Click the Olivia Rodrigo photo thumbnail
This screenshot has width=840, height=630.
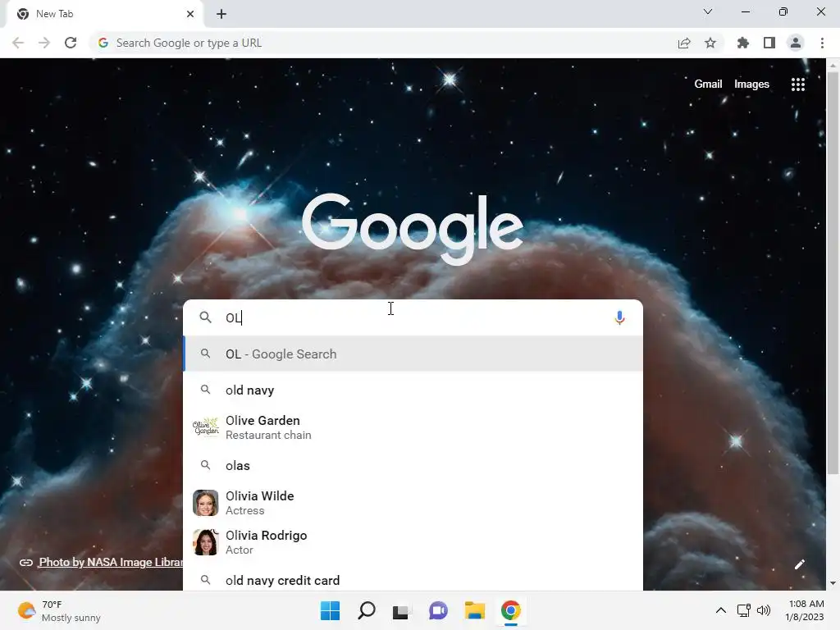tap(206, 542)
